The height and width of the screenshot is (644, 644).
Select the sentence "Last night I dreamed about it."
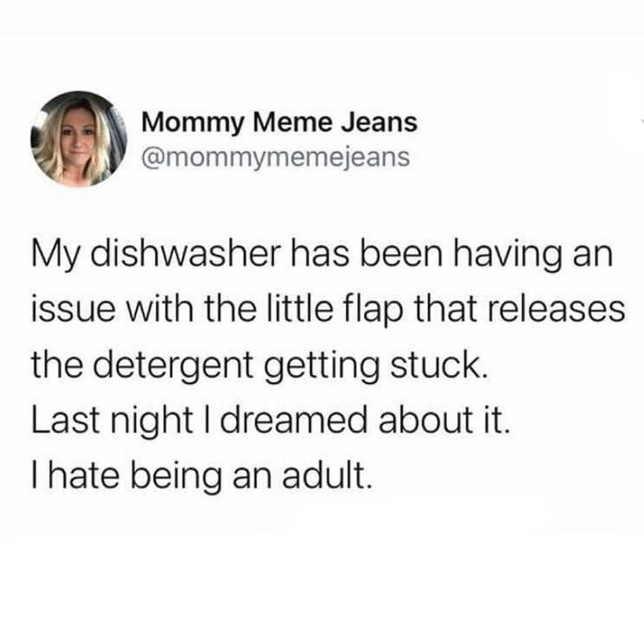270,422
